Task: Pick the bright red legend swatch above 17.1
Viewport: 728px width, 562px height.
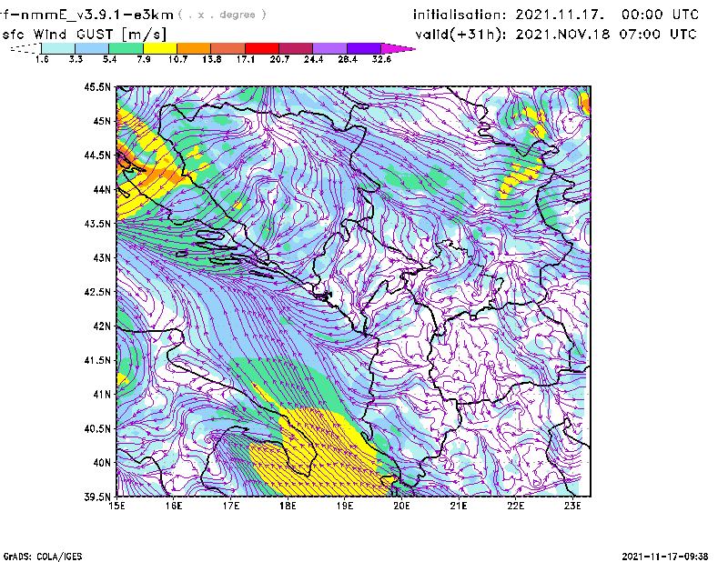Action: coord(262,48)
